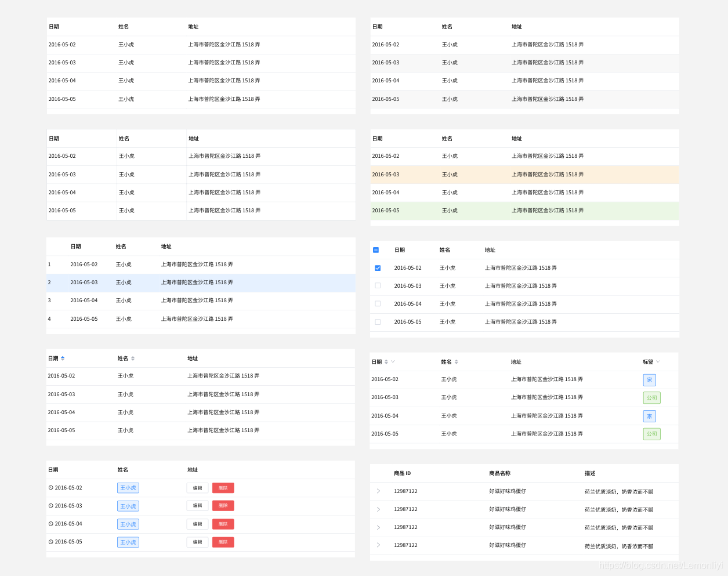
Task: Click the 公司 tag in the 2016-05-05 row
Action: click(652, 434)
